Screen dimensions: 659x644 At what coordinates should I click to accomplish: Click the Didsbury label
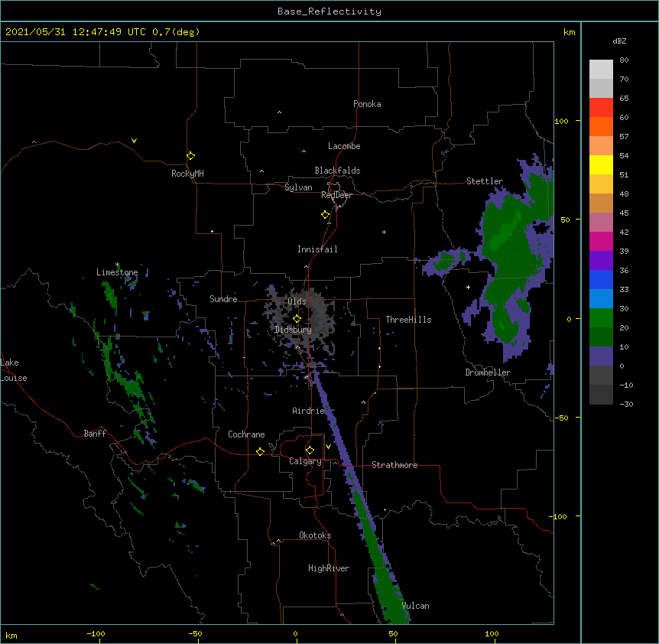[x=293, y=330]
